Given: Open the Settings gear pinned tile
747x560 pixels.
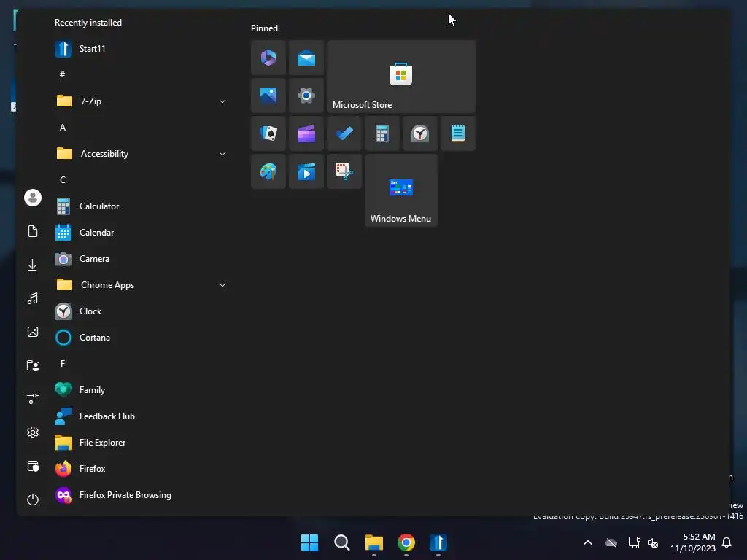Looking at the screenshot, I should pyautogui.click(x=306, y=96).
